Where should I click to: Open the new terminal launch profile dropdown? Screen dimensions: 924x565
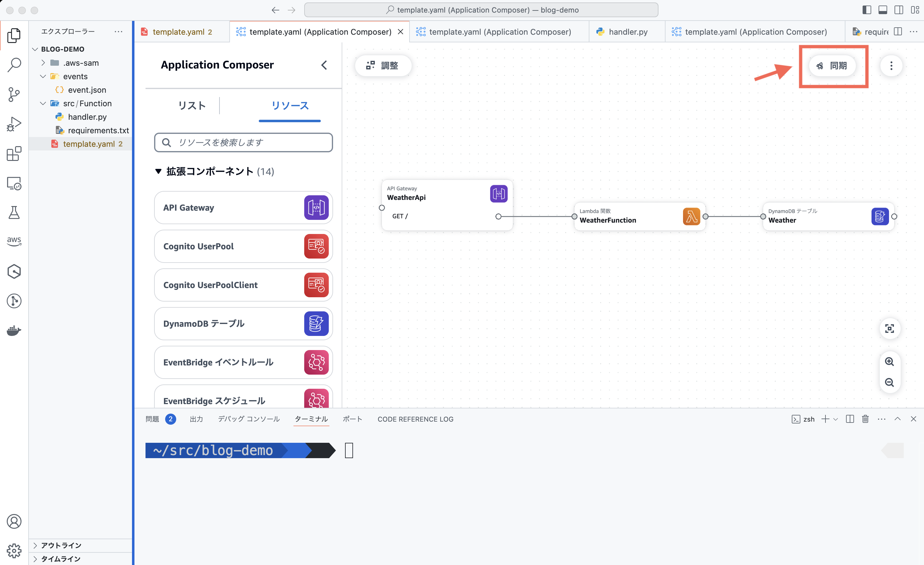click(x=836, y=419)
